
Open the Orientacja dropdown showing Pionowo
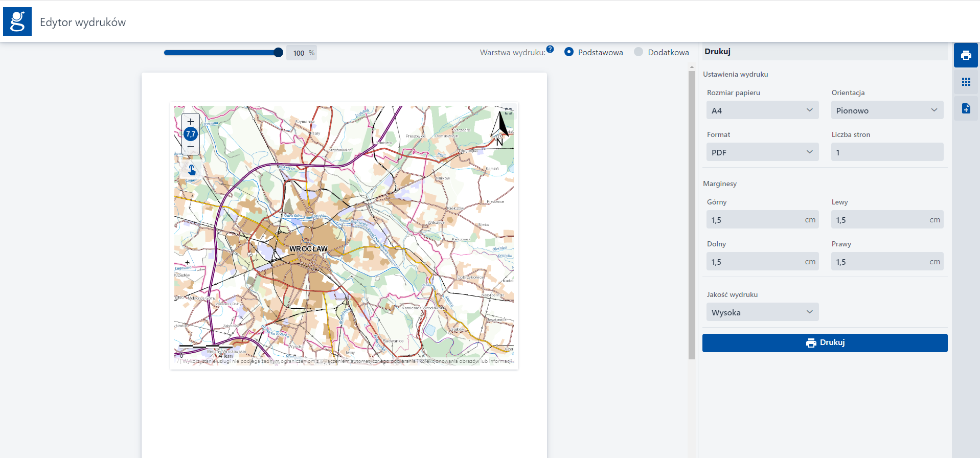pyautogui.click(x=887, y=110)
